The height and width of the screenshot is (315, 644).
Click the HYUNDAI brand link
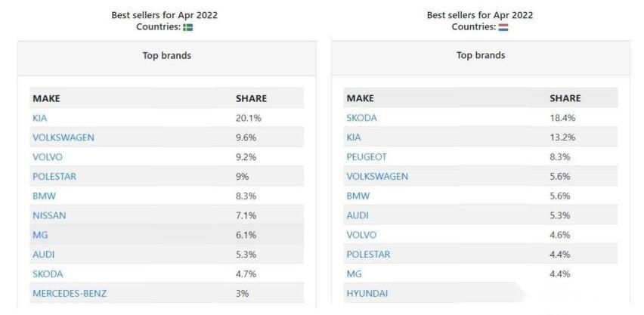click(367, 294)
